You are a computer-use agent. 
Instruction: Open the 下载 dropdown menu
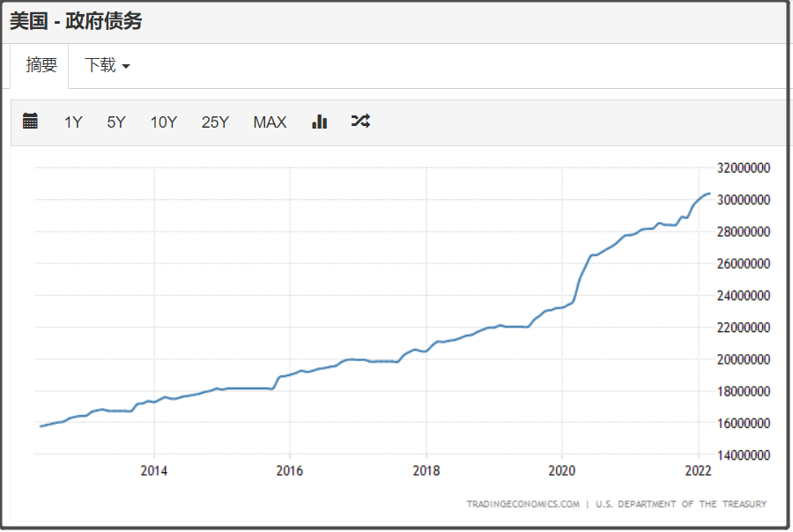(107, 65)
